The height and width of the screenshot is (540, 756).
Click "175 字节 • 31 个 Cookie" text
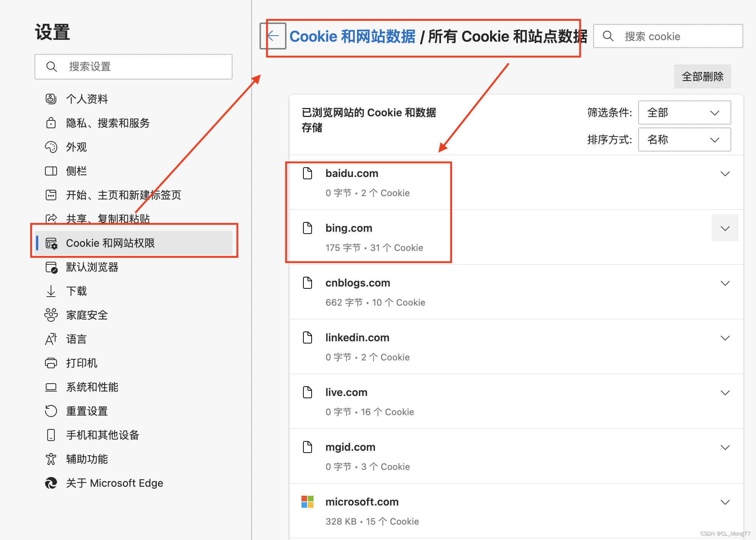pos(374,247)
